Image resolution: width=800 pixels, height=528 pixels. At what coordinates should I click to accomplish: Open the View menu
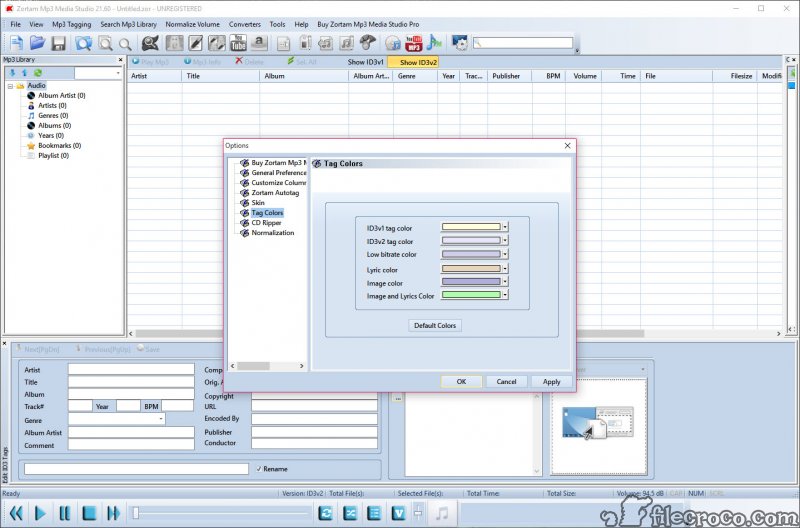click(x=36, y=24)
